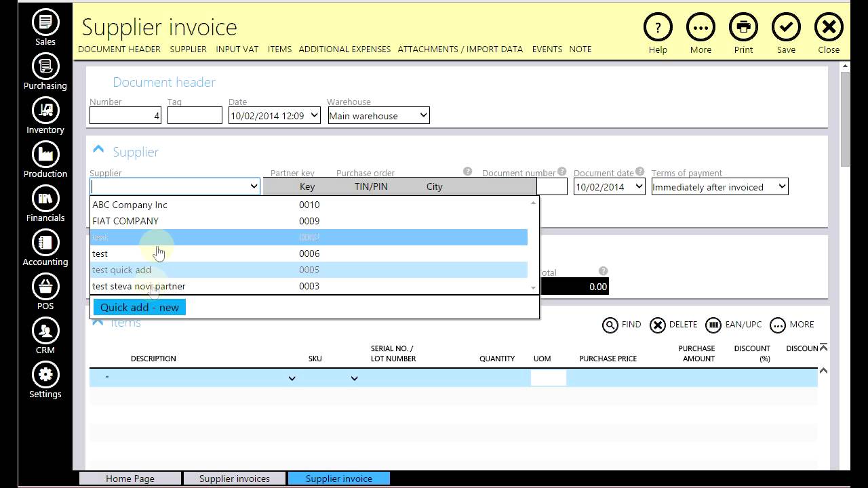Viewport: 868px width, 488px height.
Task: Jump to ATTACHMENTS / IMPORT DATA section
Action: [x=460, y=49]
